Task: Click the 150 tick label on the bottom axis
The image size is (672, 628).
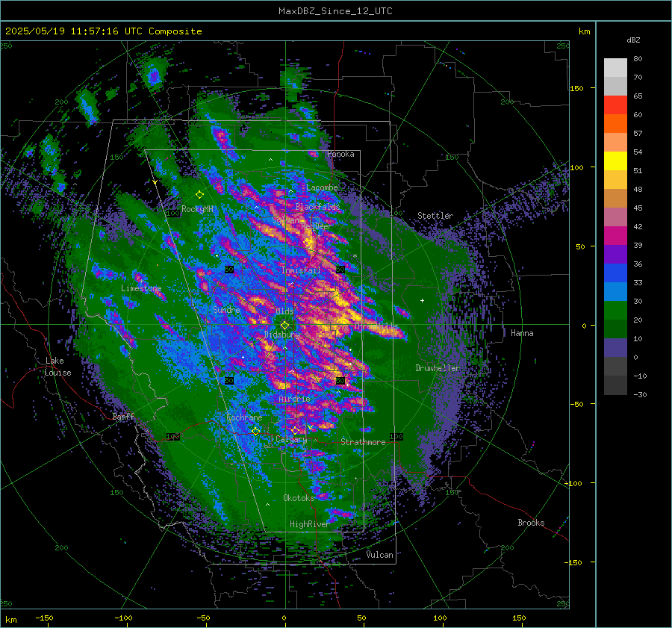Action: pyautogui.click(x=519, y=618)
